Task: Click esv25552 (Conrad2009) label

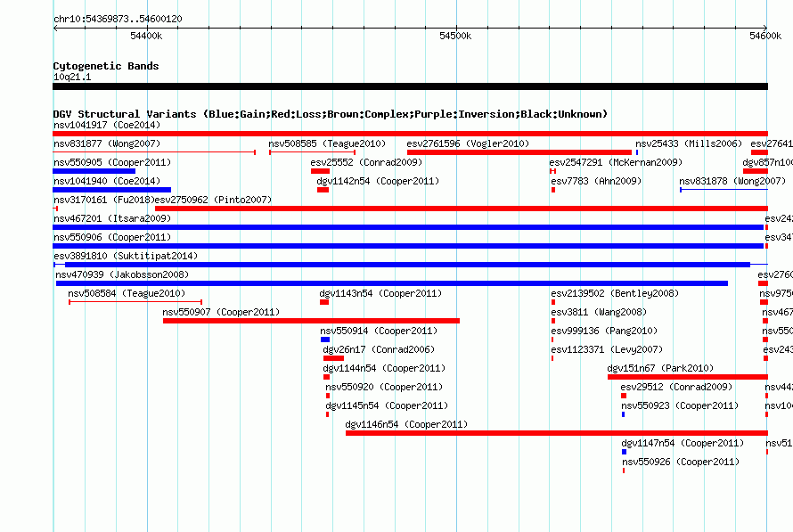Action: (x=366, y=162)
